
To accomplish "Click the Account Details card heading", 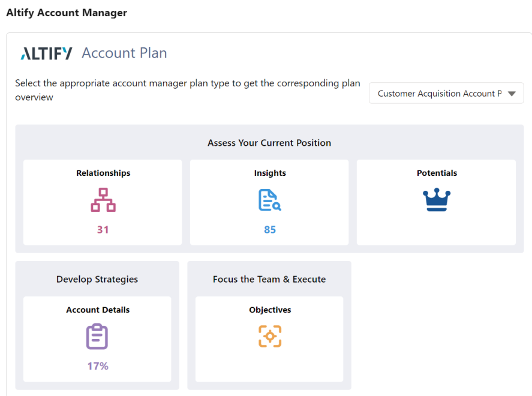I will click(x=98, y=310).
